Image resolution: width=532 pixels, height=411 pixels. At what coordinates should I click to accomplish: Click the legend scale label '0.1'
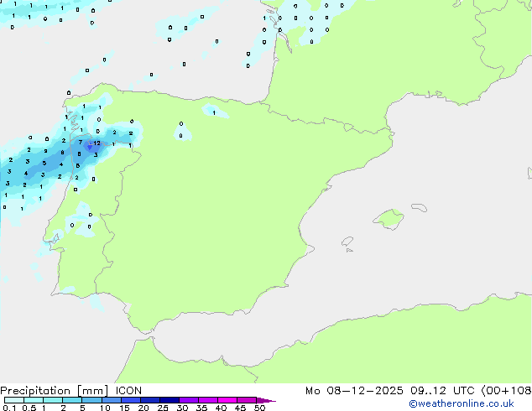pyautogui.click(x=9, y=408)
